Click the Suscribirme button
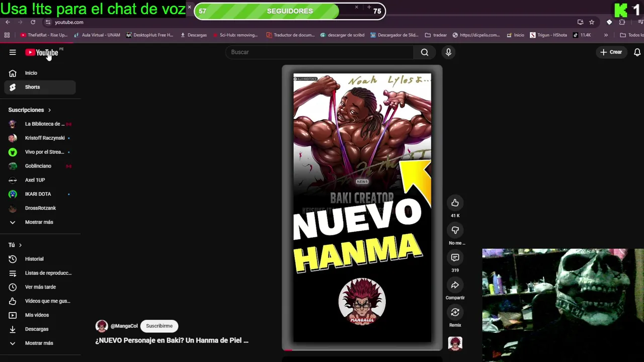Image resolution: width=644 pixels, height=362 pixels. pyautogui.click(x=159, y=326)
